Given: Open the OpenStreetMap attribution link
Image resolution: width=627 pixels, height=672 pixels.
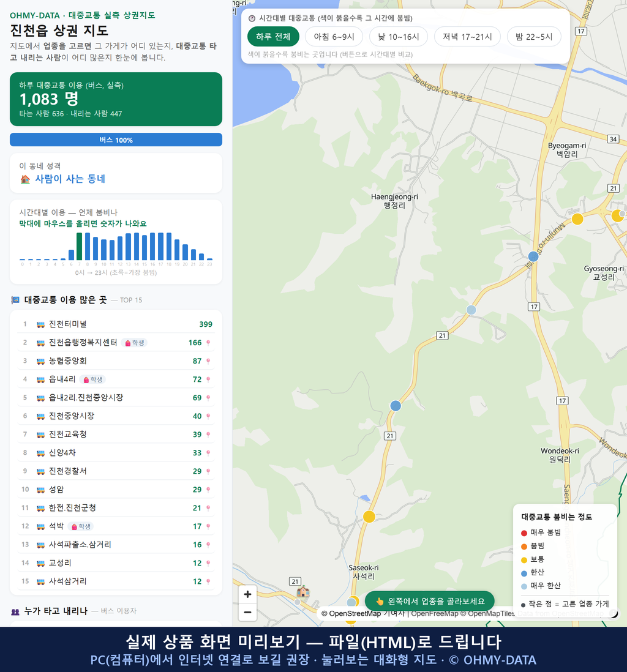Looking at the screenshot, I should pyautogui.click(x=355, y=613).
